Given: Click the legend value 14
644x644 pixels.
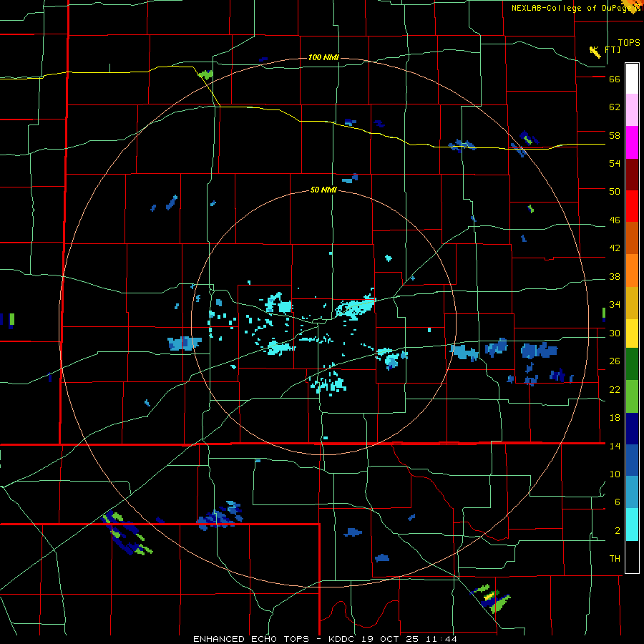Looking at the screenshot, I should click(x=615, y=446).
